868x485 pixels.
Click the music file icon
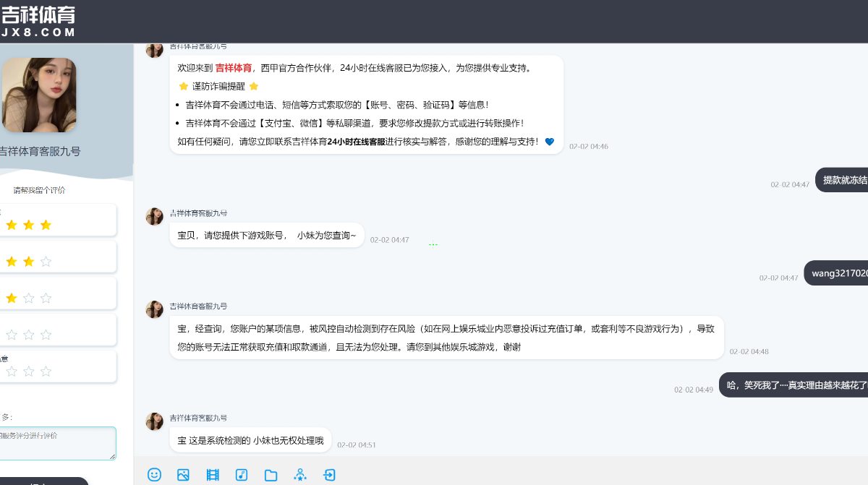(x=242, y=474)
